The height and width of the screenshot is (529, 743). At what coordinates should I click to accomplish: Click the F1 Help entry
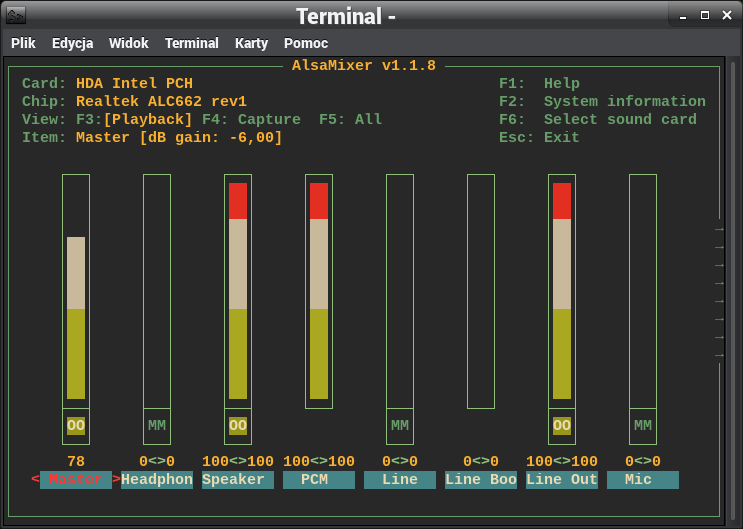tap(539, 83)
